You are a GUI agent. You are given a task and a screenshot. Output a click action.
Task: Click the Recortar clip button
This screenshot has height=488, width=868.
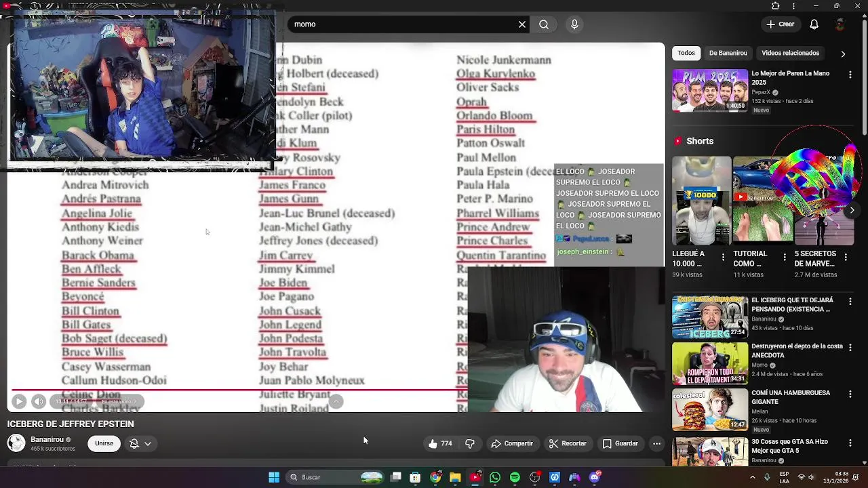(x=568, y=443)
